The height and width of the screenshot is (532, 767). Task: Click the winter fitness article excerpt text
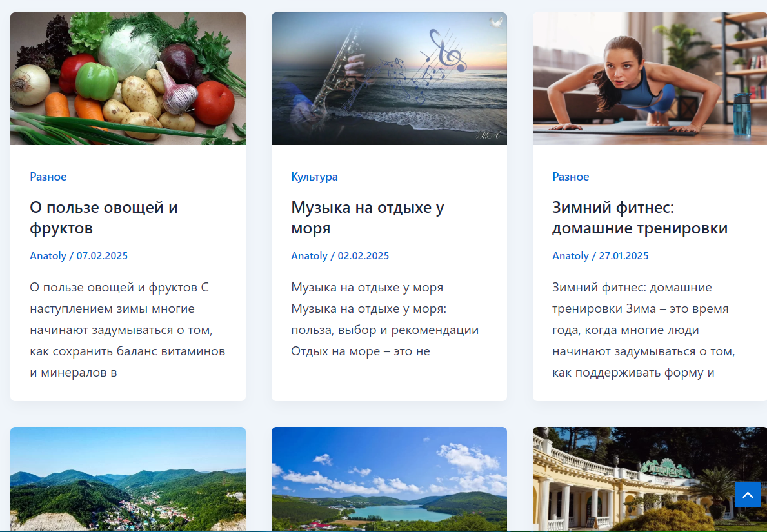pyautogui.click(x=644, y=330)
